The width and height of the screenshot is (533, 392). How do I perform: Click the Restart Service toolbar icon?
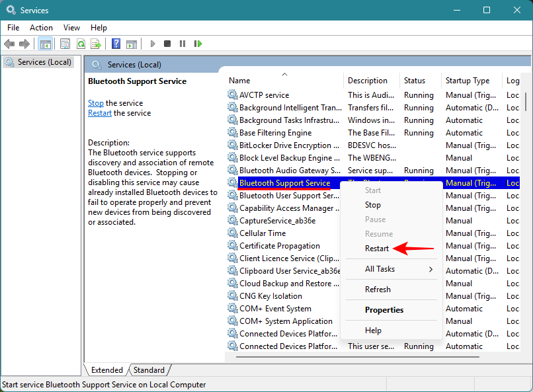tap(198, 44)
